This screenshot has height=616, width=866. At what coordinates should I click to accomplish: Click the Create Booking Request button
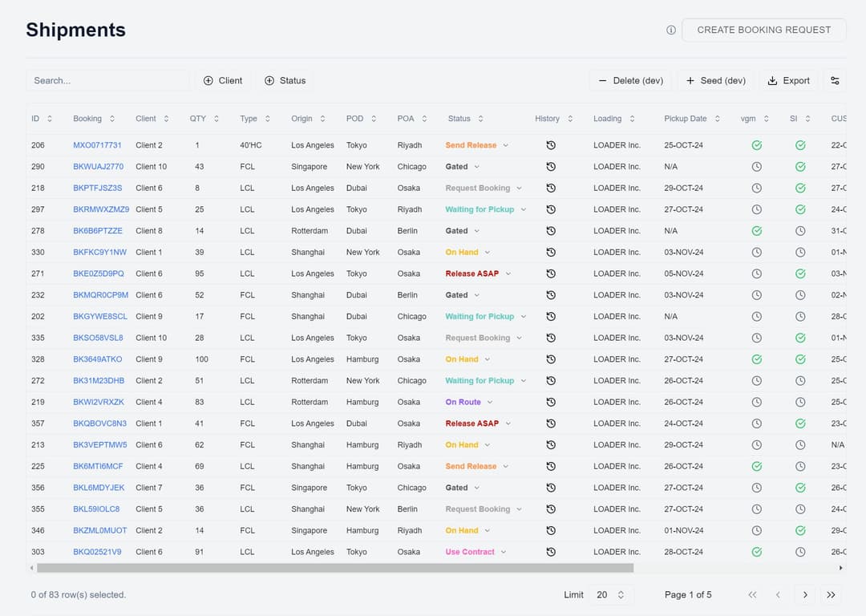point(763,30)
